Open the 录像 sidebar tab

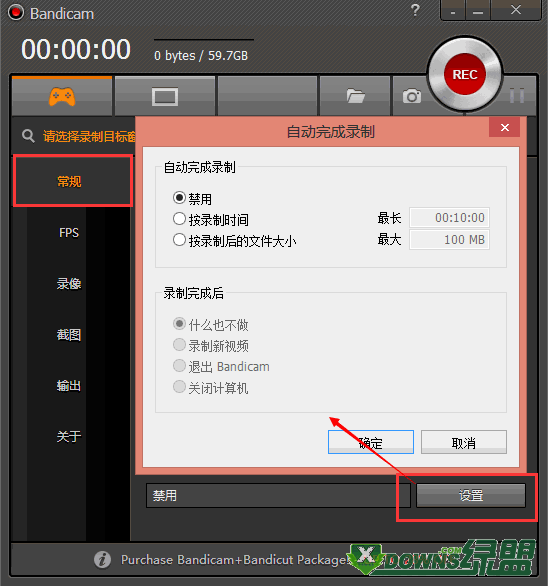(69, 284)
